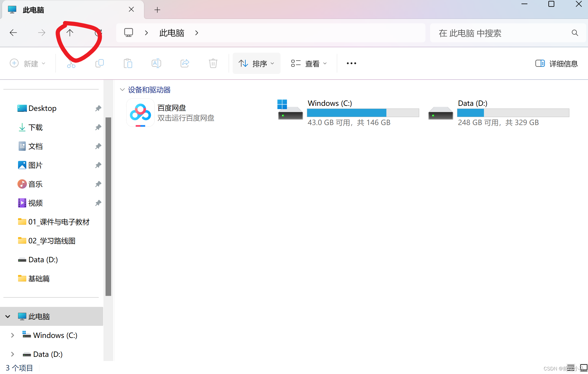Click the delete trash can icon
The width and height of the screenshot is (588, 374).
point(213,63)
